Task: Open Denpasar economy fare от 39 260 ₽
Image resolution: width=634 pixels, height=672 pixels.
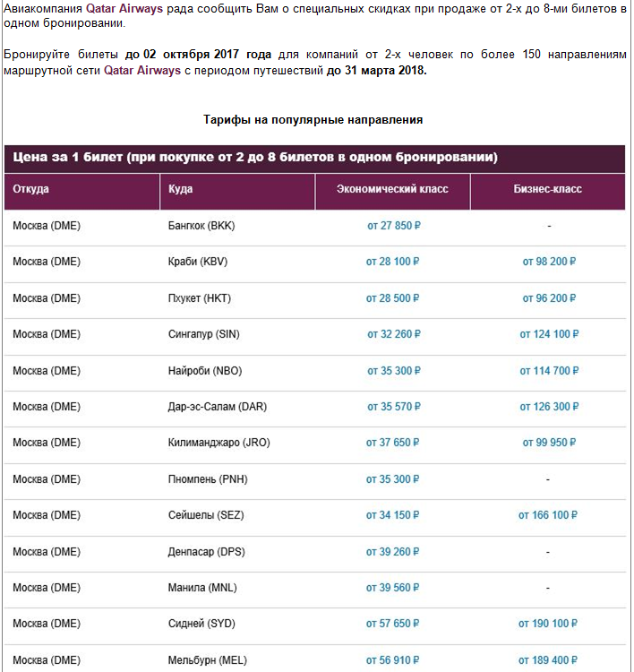Action: [x=392, y=552]
